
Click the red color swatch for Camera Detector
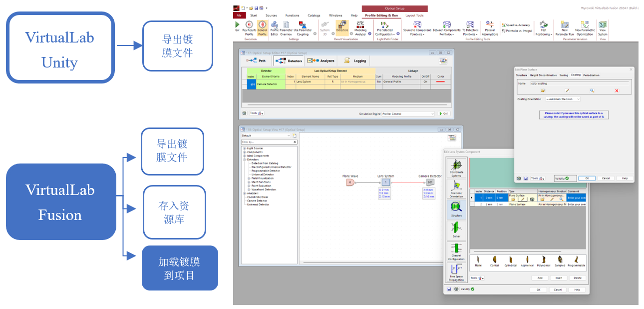pos(441,82)
